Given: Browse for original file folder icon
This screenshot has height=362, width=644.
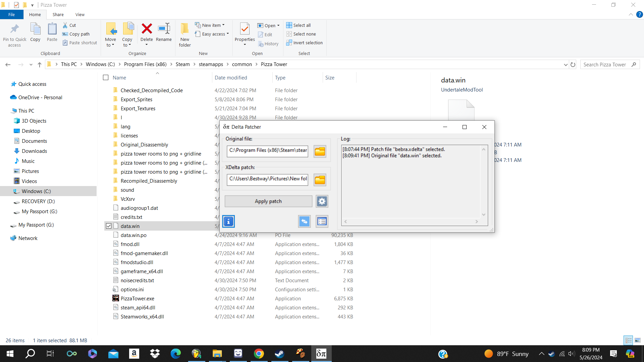Looking at the screenshot, I should (x=320, y=151).
